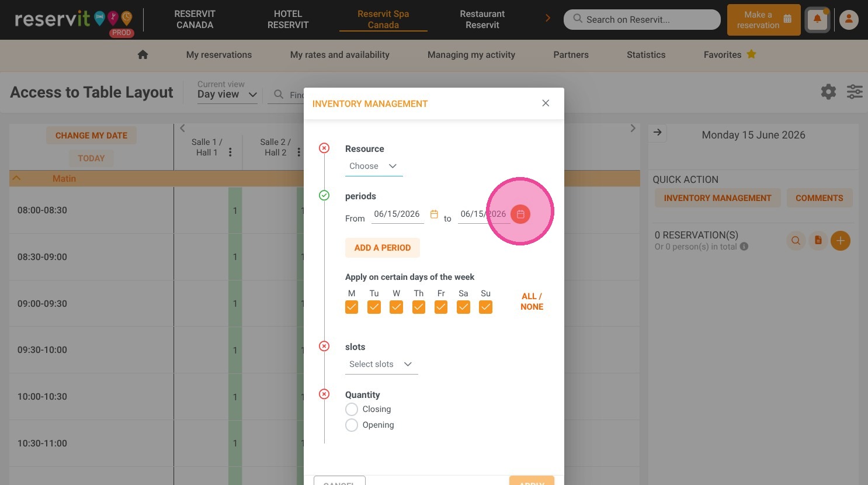This screenshot has width=868, height=485.
Task: Add a reservation with the plus icon
Action: [x=841, y=240]
